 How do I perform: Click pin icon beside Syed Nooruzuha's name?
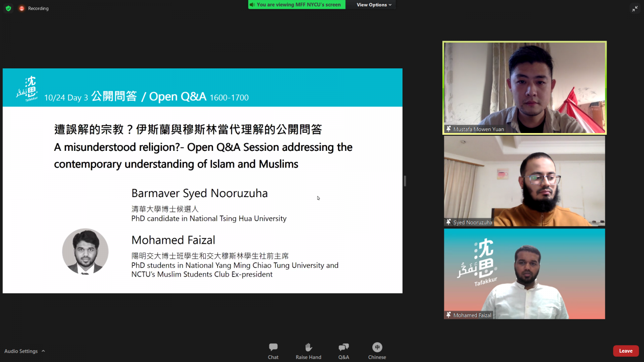point(448,222)
